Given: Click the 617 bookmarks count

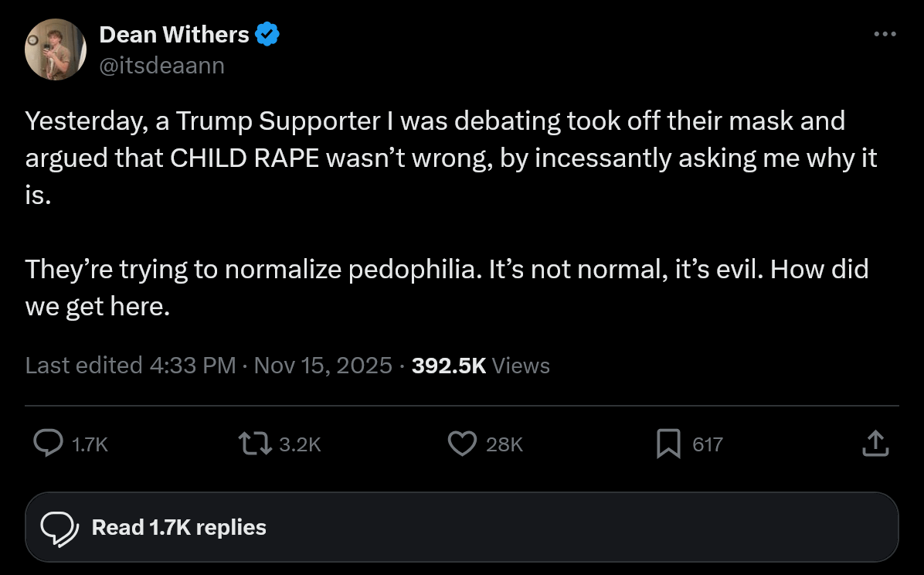Looking at the screenshot, I should (x=707, y=444).
